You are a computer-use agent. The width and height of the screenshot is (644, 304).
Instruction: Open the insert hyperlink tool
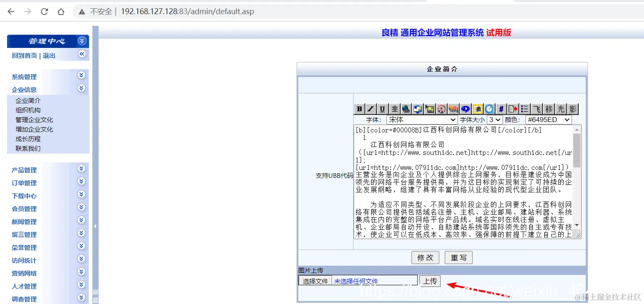[x=406, y=109]
